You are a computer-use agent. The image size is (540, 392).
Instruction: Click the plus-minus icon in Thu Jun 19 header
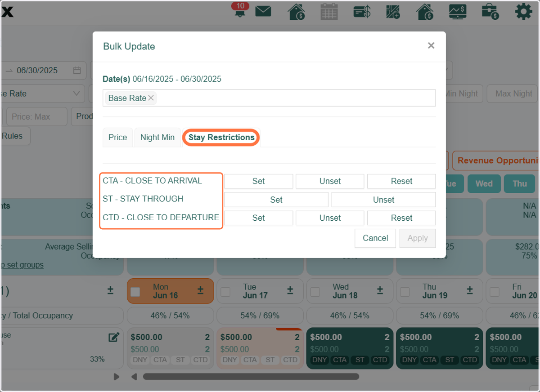click(x=470, y=291)
